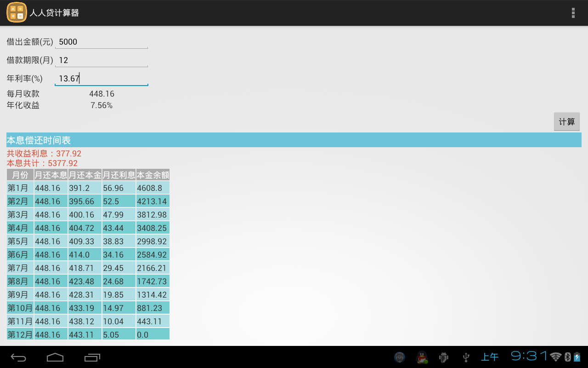Open the recent apps navigation icon
Screen dimensions: 588x368
pyautogui.click(x=92, y=357)
